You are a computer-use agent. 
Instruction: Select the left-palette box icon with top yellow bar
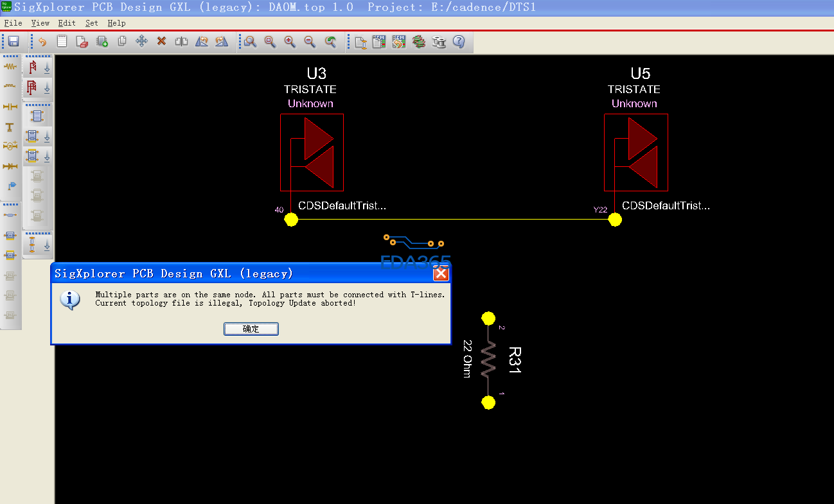[10, 255]
